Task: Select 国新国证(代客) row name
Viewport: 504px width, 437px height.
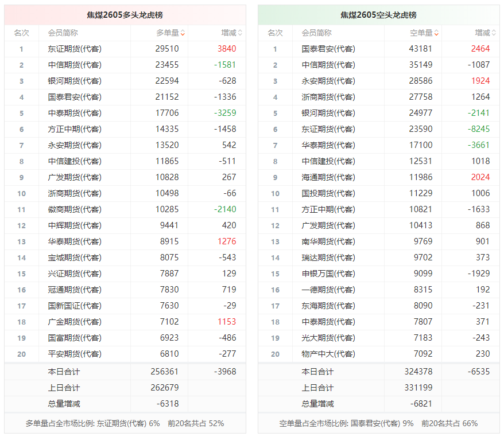Action: [x=75, y=306]
